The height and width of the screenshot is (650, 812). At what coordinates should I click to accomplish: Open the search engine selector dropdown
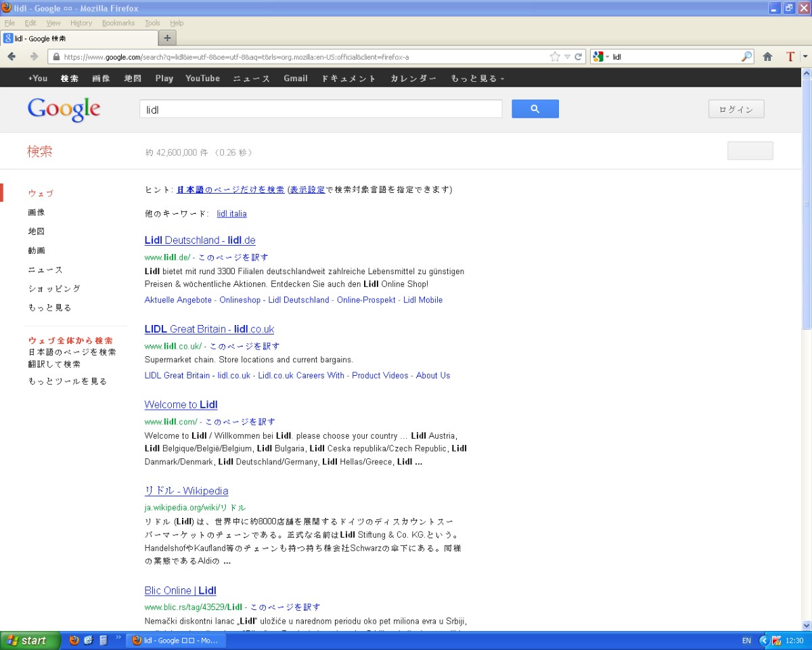tap(600, 57)
